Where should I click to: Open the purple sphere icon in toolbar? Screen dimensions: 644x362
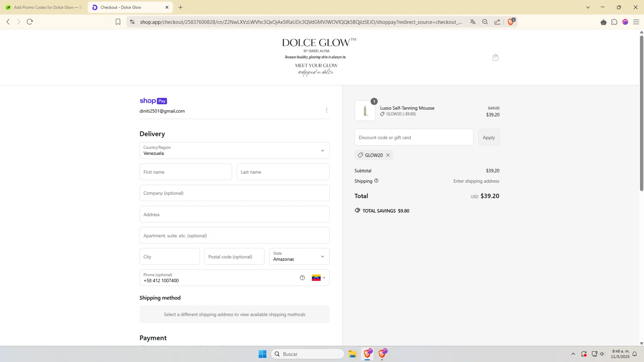pos(625,22)
